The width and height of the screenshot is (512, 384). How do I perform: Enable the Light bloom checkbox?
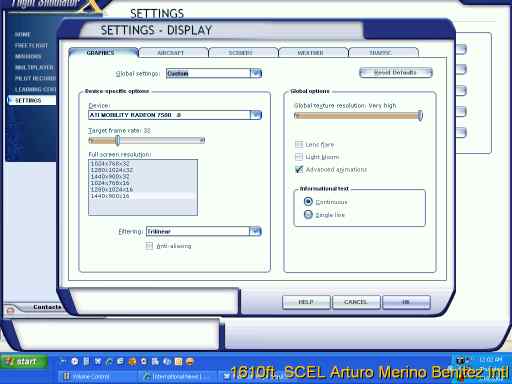(299, 157)
